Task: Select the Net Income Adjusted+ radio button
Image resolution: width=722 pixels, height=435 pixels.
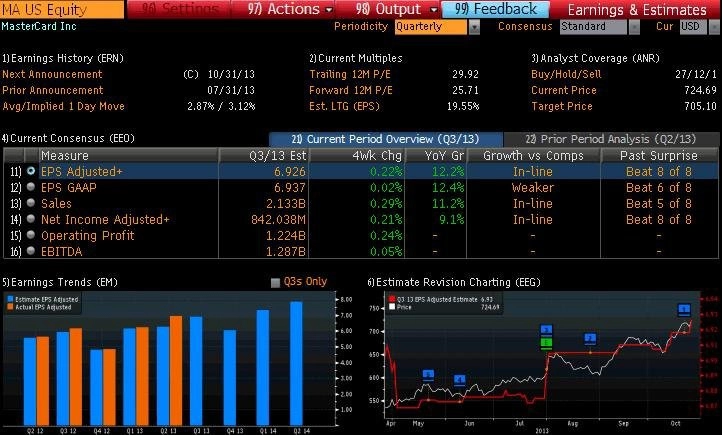Action: (31, 219)
